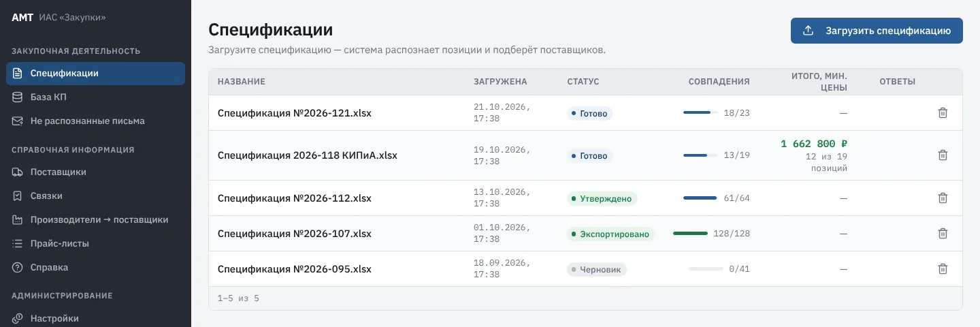
Task: Delete Спецификация №2026-121.xlsx with trash icon
Action: [943, 113]
